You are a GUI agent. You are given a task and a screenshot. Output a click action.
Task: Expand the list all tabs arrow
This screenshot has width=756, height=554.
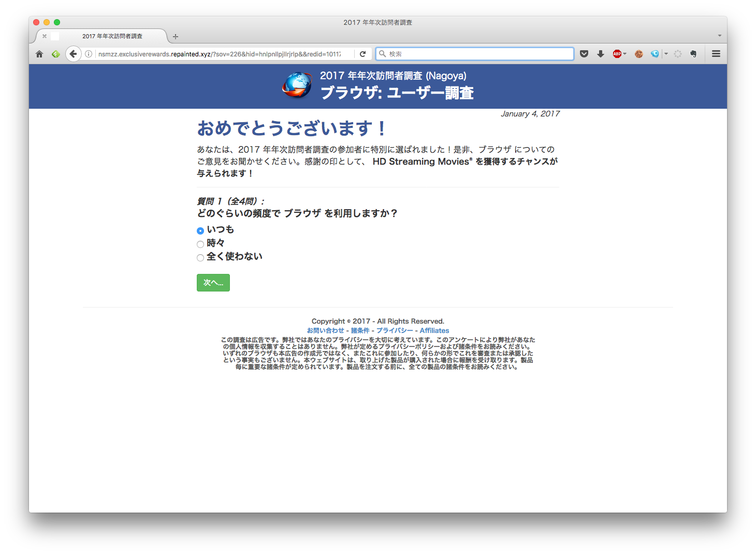pos(719,36)
